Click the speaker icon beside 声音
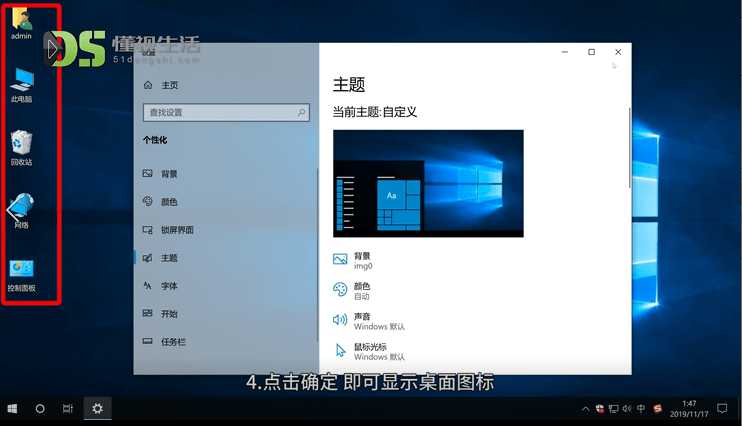 [x=340, y=320]
